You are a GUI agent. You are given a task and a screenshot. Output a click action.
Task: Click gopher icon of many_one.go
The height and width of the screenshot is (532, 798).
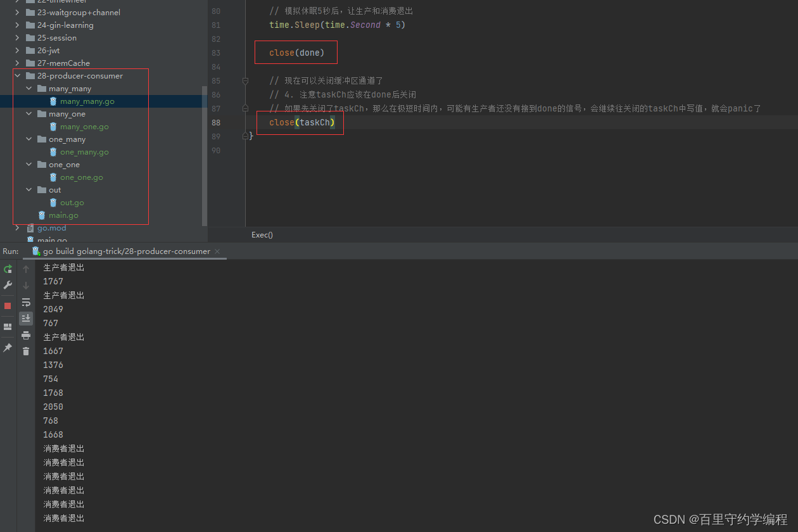53,127
